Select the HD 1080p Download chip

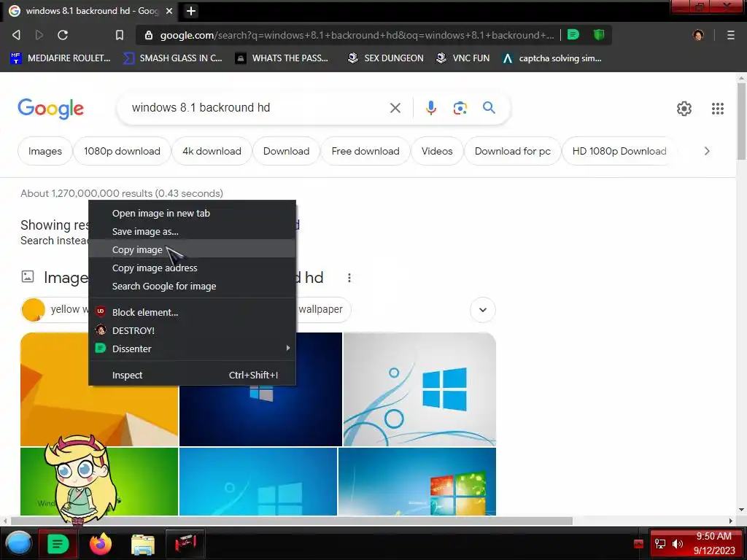[x=619, y=151]
